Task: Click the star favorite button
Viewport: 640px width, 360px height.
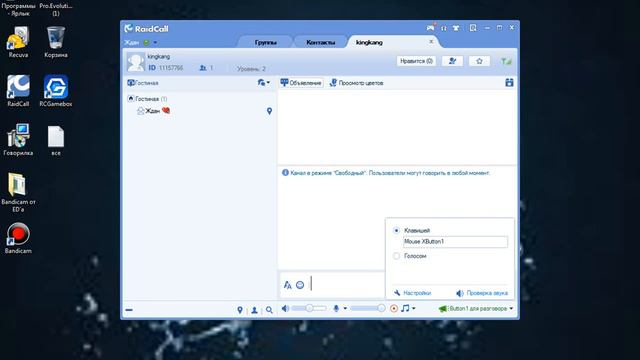Action: [479, 61]
